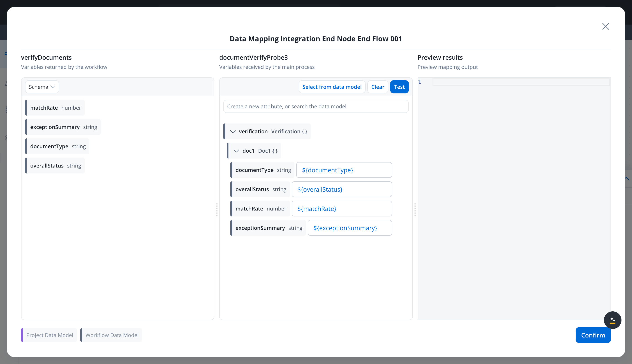Click the verifyDocuments heading
Screen dimensions: 632x364
coord(46,57)
